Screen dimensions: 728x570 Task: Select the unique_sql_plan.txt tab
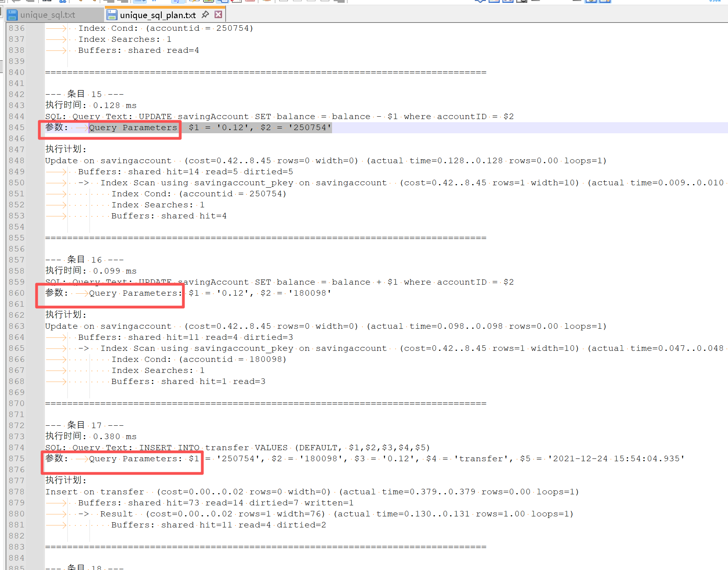click(157, 15)
